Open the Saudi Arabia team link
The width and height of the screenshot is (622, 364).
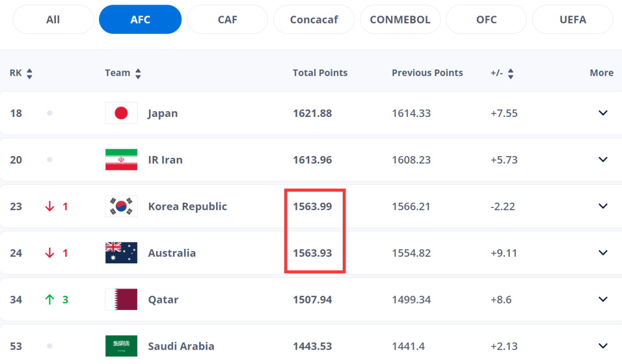(181, 346)
